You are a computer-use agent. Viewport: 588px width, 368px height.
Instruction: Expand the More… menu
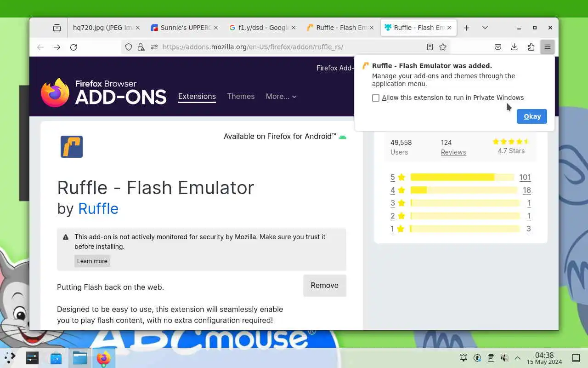[x=281, y=96]
